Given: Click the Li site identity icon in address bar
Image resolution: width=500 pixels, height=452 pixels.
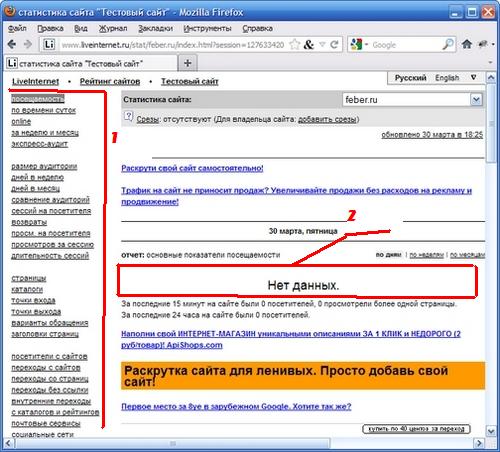Looking at the screenshot, I should point(49,44).
